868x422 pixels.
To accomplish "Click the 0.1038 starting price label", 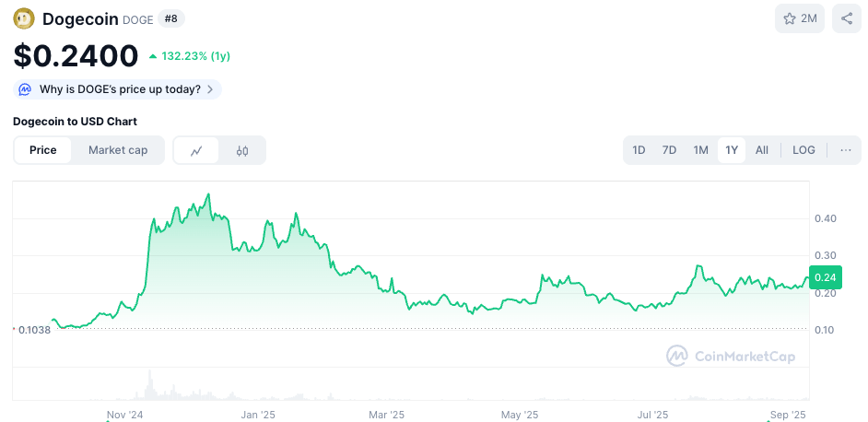I will pos(34,330).
